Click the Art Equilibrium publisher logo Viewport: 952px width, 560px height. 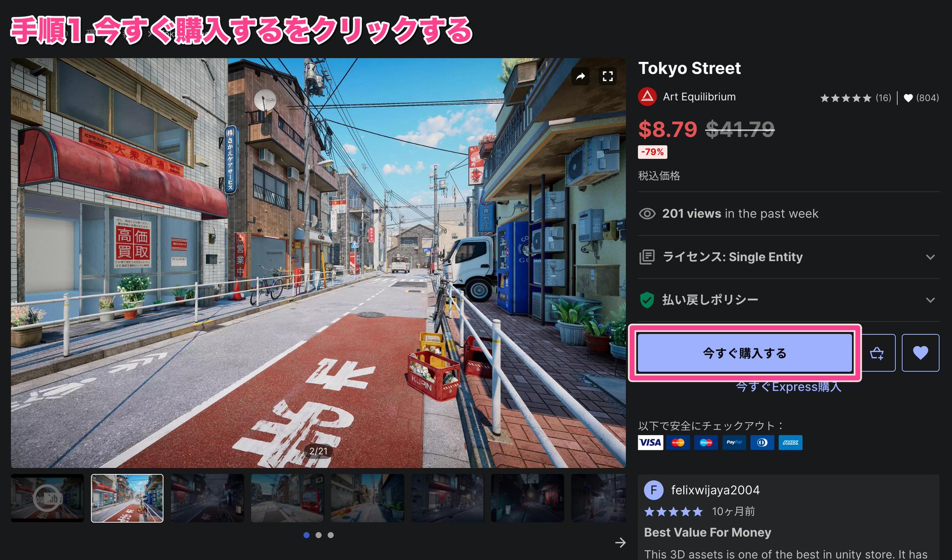[x=647, y=97]
